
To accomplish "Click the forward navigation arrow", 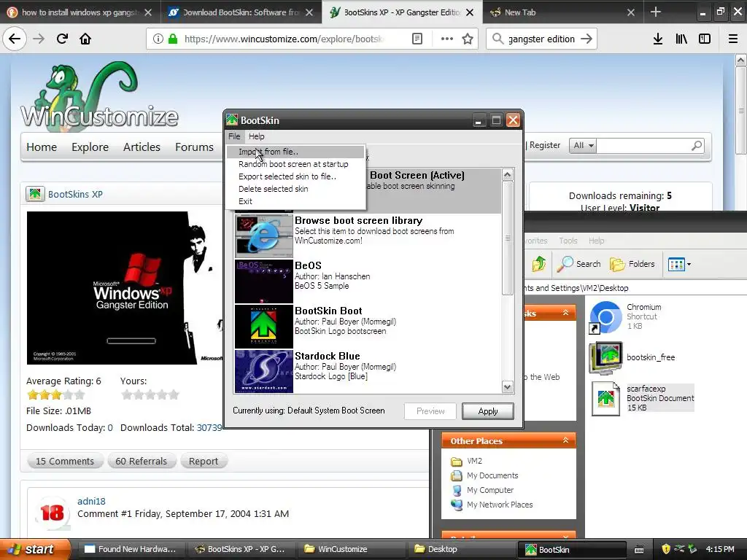I will tap(39, 39).
